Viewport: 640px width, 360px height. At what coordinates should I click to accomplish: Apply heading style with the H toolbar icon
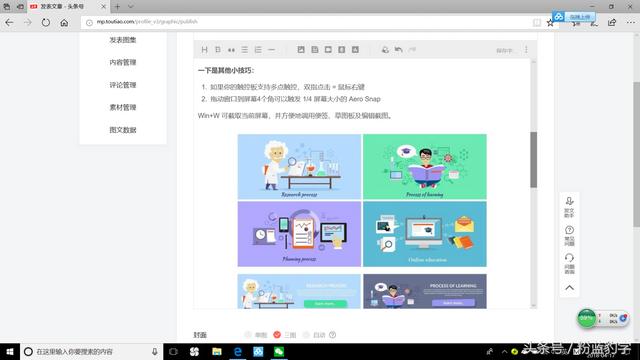[204, 50]
